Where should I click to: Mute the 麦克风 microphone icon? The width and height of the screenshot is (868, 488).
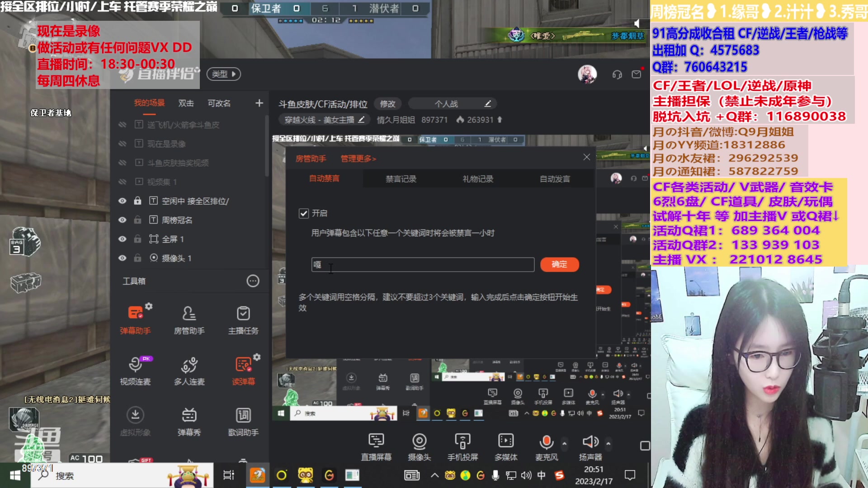tap(546, 441)
